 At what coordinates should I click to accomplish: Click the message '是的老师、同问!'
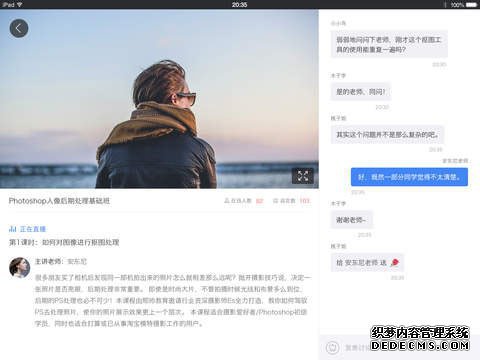[x=361, y=92]
